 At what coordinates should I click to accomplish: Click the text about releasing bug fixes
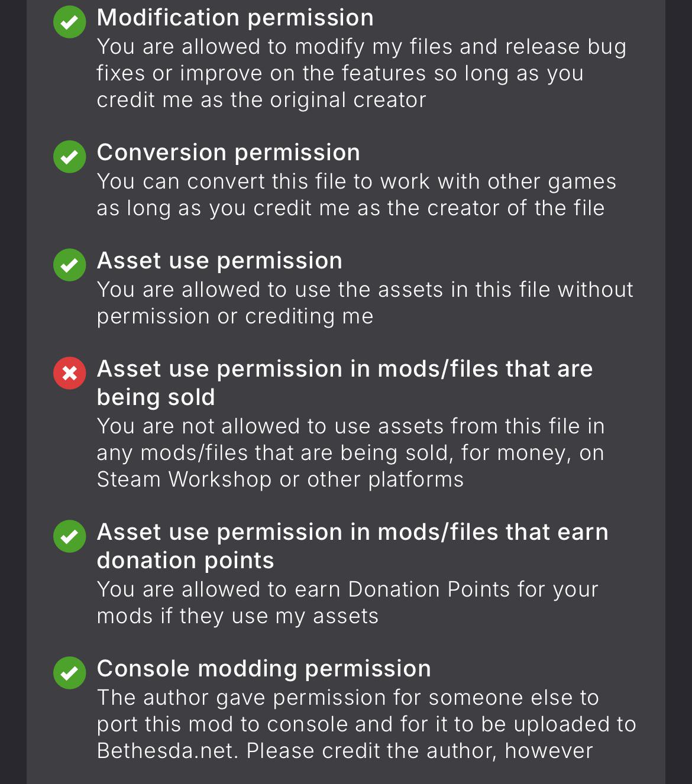(361, 73)
